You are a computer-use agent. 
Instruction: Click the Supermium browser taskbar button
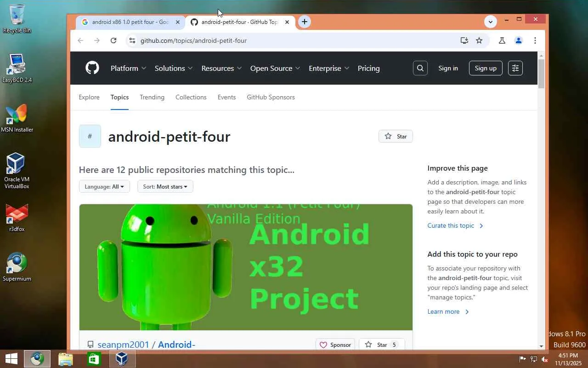(x=37, y=359)
